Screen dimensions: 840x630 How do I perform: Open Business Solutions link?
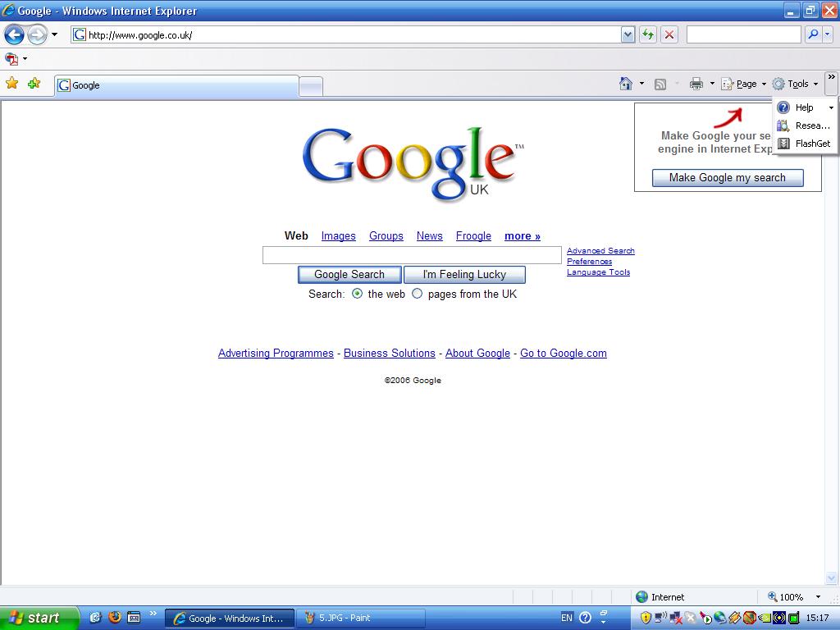(390, 353)
